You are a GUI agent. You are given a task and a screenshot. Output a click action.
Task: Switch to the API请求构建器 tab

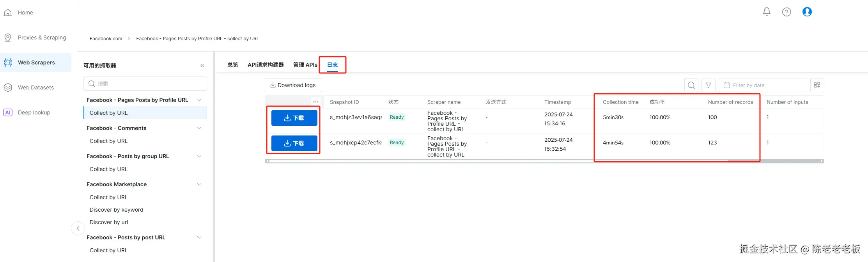[266, 65]
